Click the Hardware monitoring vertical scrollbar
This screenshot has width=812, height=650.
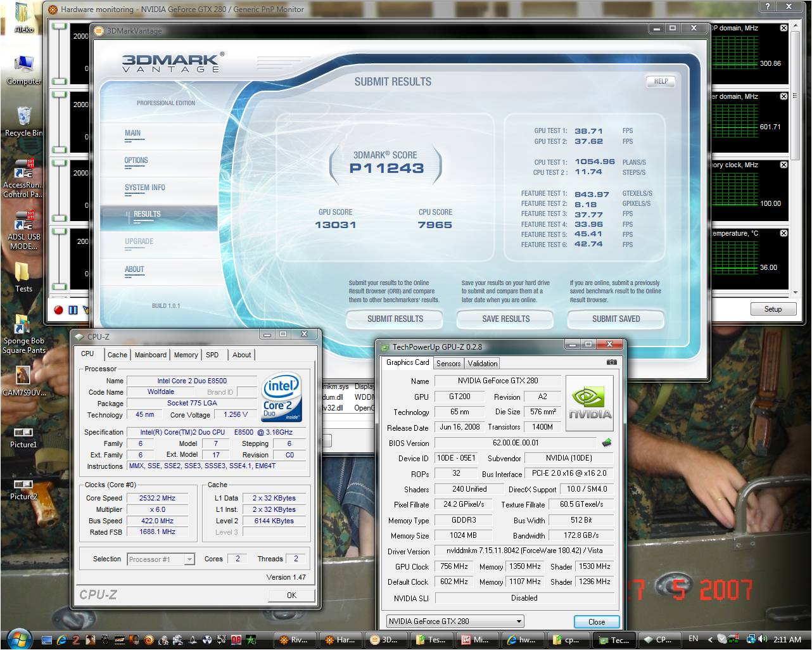[x=796, y=157]
